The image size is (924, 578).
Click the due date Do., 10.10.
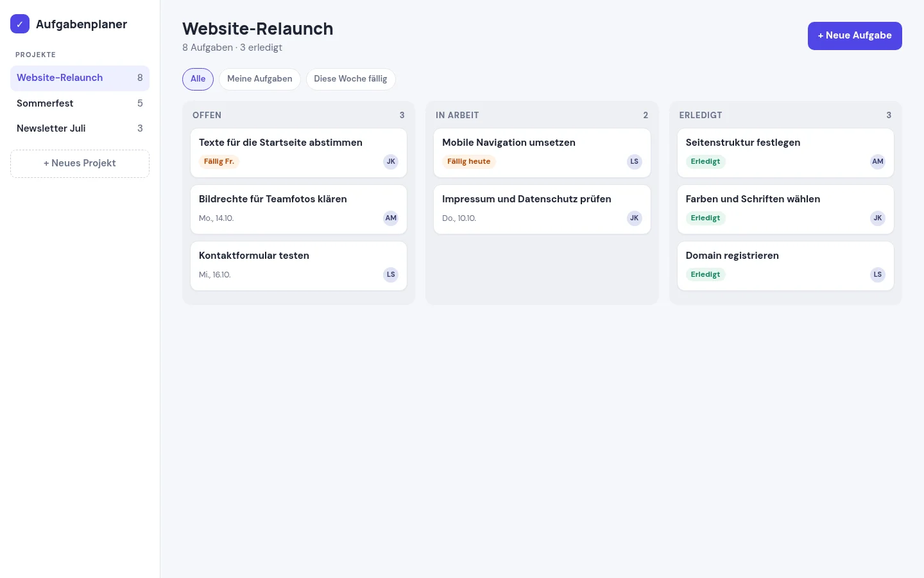click(459, 218)
